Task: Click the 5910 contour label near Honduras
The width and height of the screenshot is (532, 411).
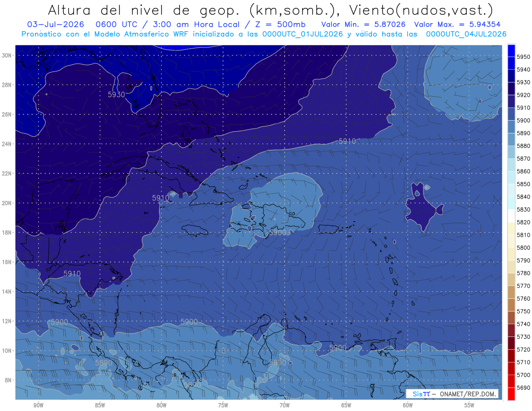Action: click(x=72, y=274)
